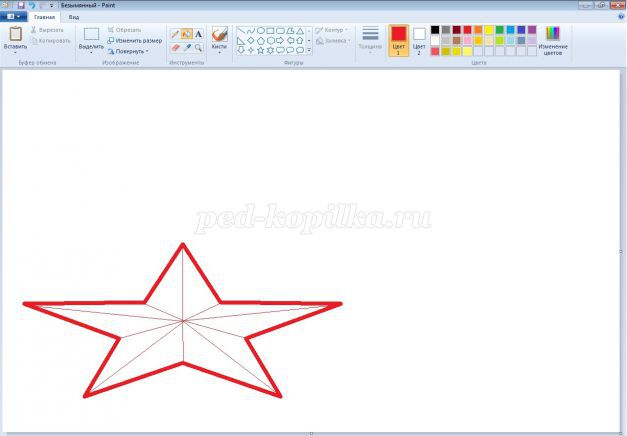The height and width of the screenshot is (436, 627).
Task: Open Paint help question mark icon
Action: (621, 17)
